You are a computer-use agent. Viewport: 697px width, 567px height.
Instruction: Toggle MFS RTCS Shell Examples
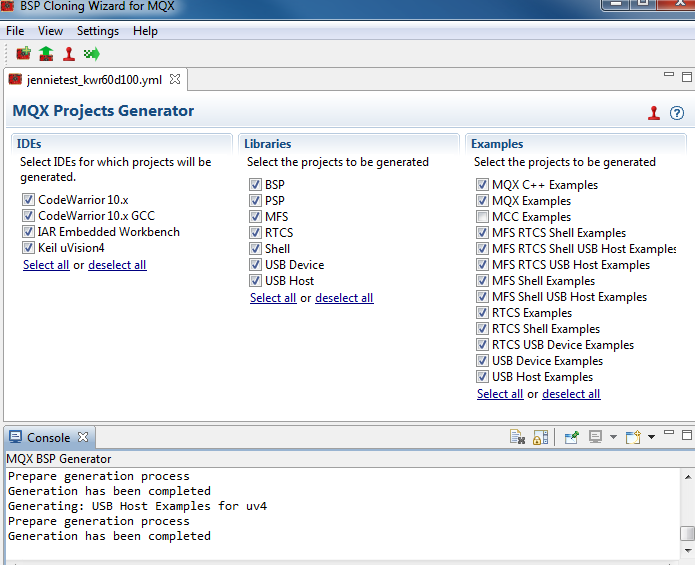[x=482, y=232]
